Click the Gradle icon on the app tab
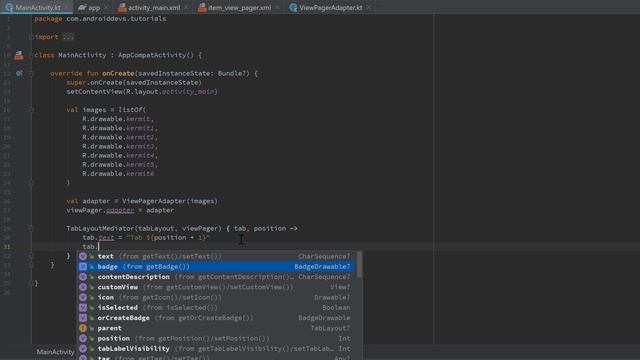Screen dimensions: 640x360 82,7
